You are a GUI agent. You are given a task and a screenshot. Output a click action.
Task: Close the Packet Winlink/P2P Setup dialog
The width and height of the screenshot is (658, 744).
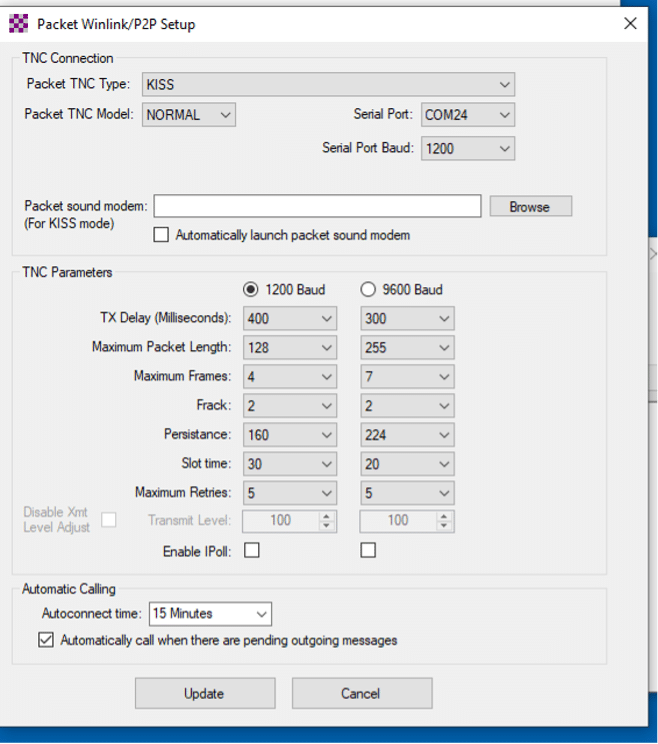pos(630,24)
